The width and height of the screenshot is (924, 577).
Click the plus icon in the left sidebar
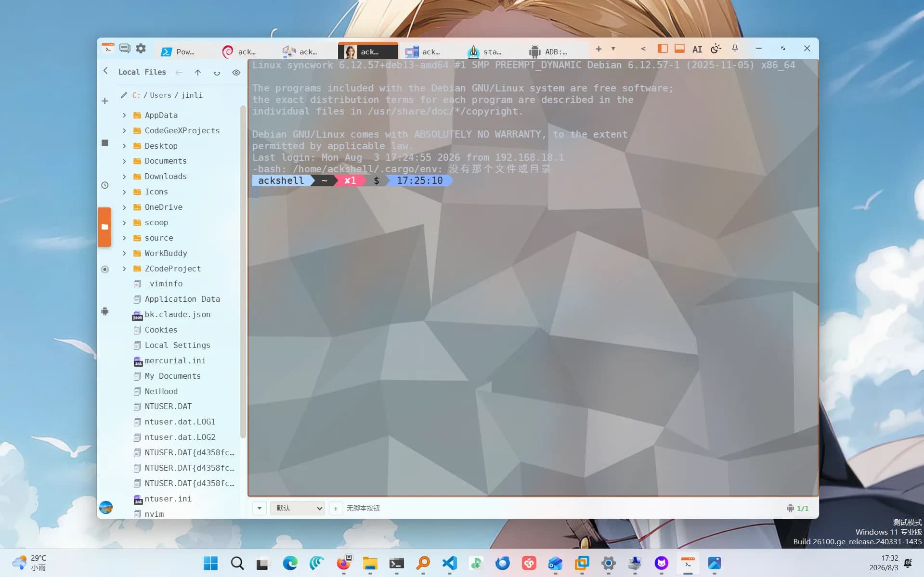(105, 101)
